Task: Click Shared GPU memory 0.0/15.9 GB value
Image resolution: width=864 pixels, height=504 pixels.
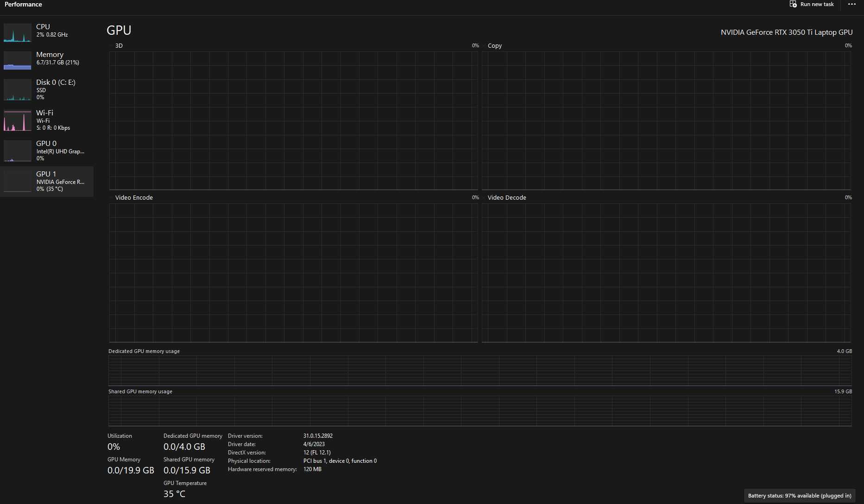Action: coord(187,471)
